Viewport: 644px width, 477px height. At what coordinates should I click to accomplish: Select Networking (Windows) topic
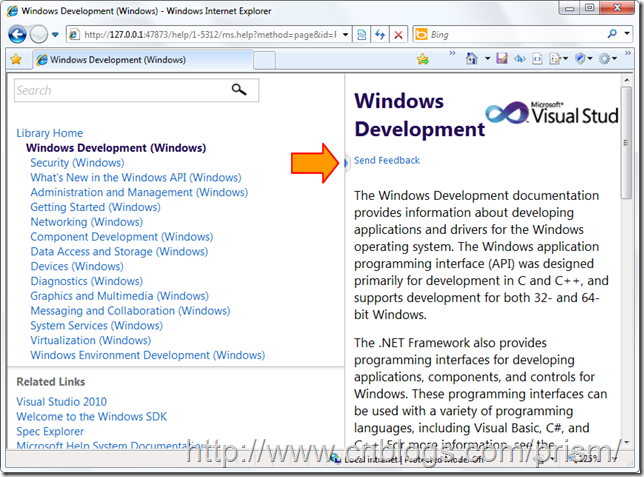pos(86,222)
